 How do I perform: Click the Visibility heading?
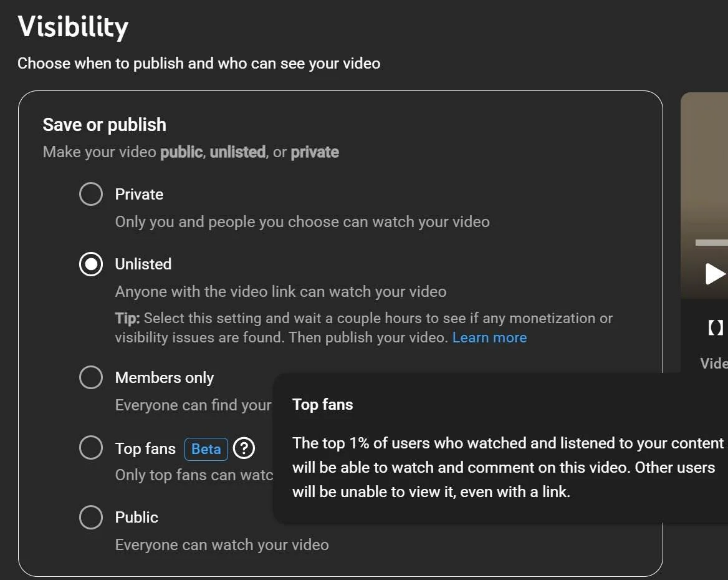point(73,26)
